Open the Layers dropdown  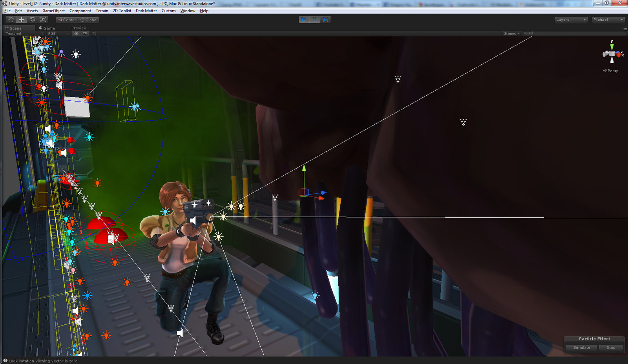tap(571, 20)
